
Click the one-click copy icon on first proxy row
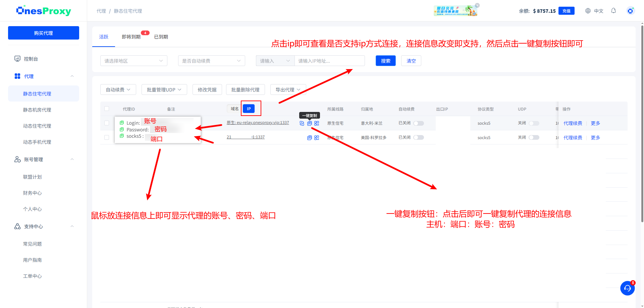pyautogui.click(x=309, y=123)
